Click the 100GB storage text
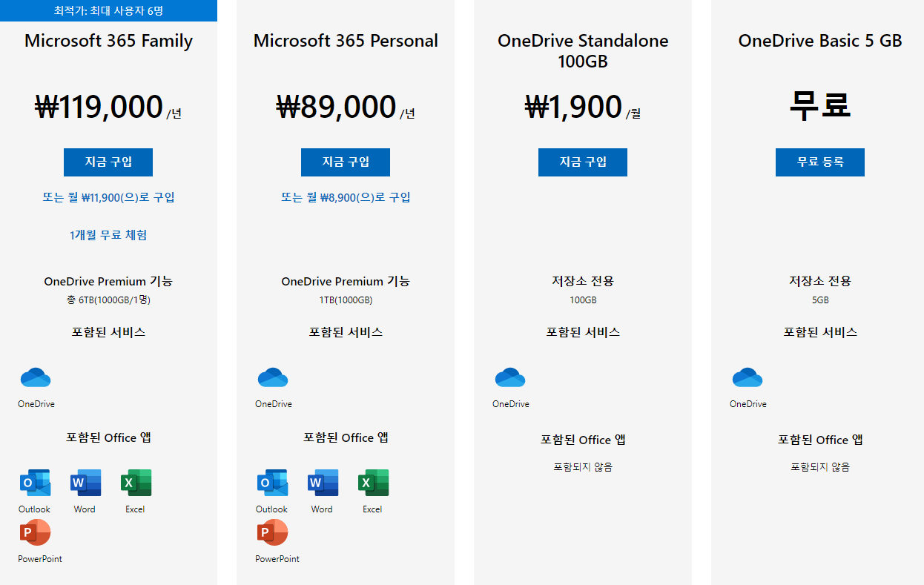Image resolution: width=924 pixels, height=585 pixels. pos(583,300)
